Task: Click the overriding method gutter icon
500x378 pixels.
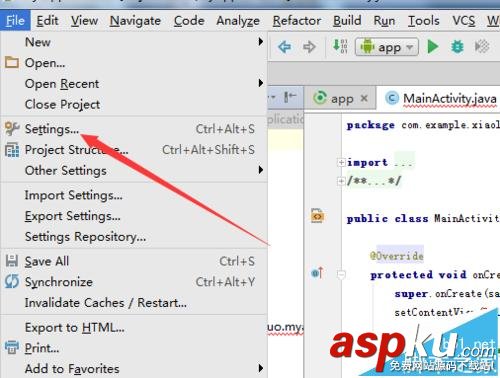Action: point(317,273)
